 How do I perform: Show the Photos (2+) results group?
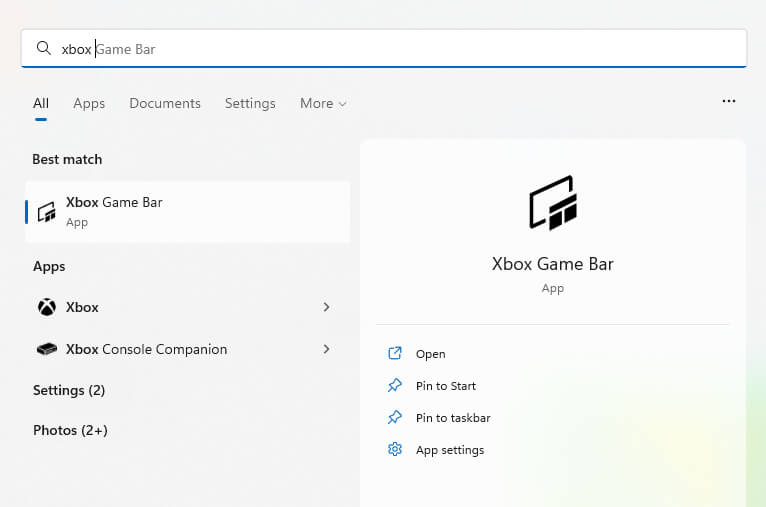(70, 430)
